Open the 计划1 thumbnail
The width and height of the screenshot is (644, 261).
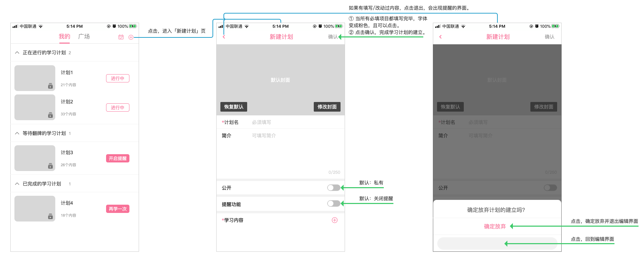tap(35, 78)
